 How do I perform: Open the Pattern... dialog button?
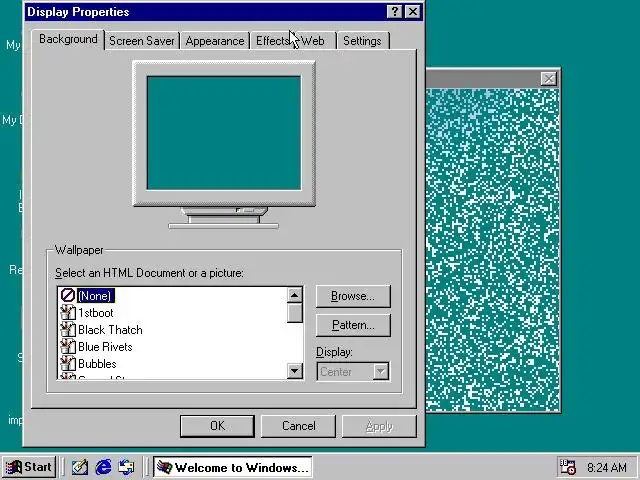click(x=353, y=325)
